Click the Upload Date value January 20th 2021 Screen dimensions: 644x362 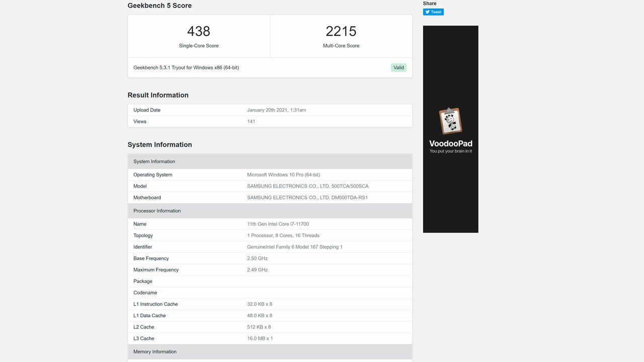(x=277, y=110)
